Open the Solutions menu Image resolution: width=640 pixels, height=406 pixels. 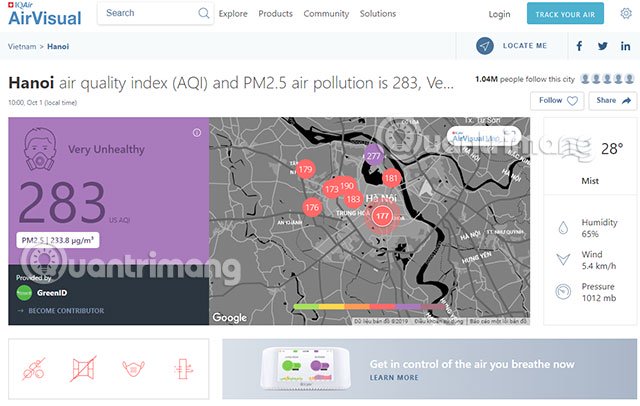[378, 13]
